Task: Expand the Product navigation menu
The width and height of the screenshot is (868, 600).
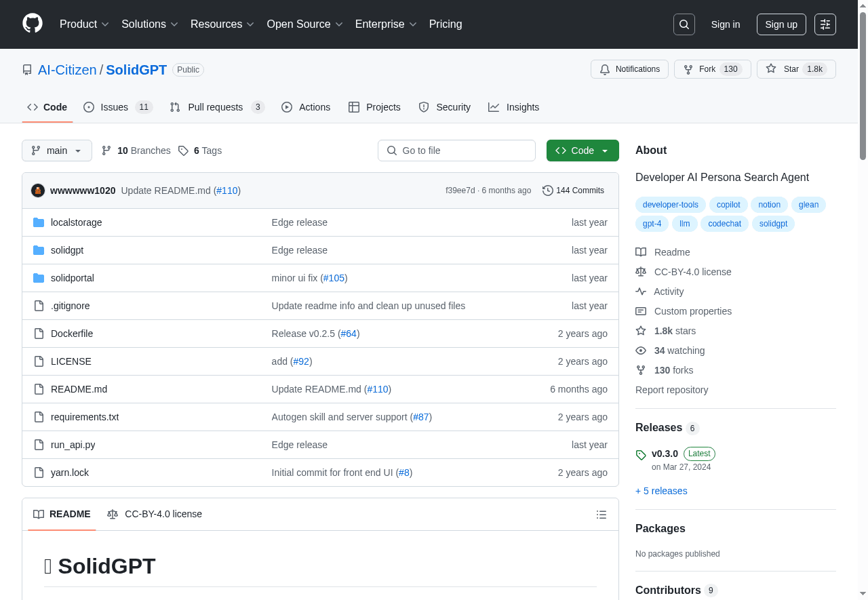Action: click(84, 24)
